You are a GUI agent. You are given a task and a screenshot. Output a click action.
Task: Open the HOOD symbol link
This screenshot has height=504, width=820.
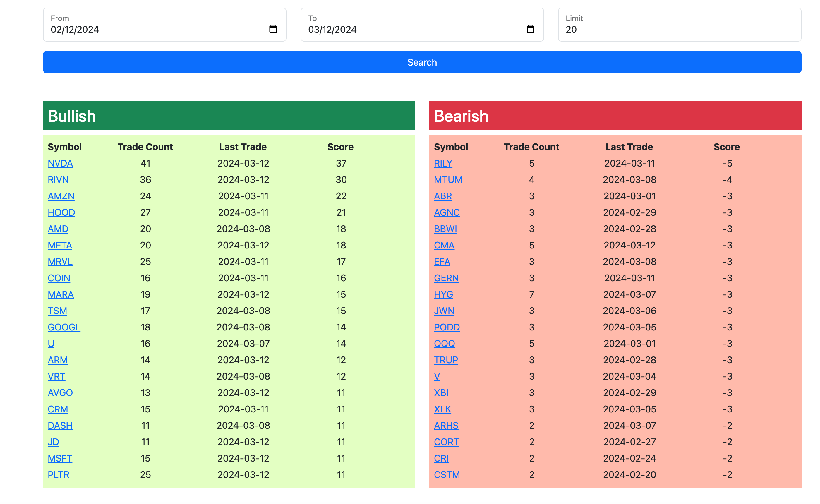(x=61, y=212)
